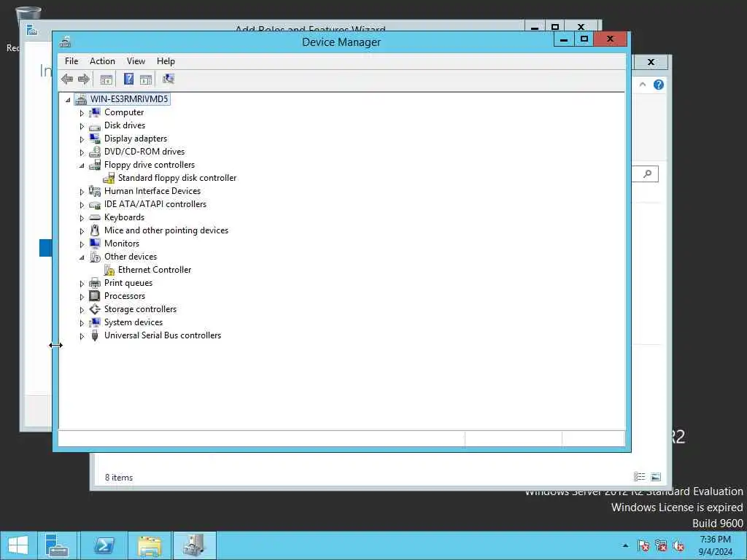The image size is (747, 560).
Task: Select the Ethernet Controller entry
Action: [155, 270]
